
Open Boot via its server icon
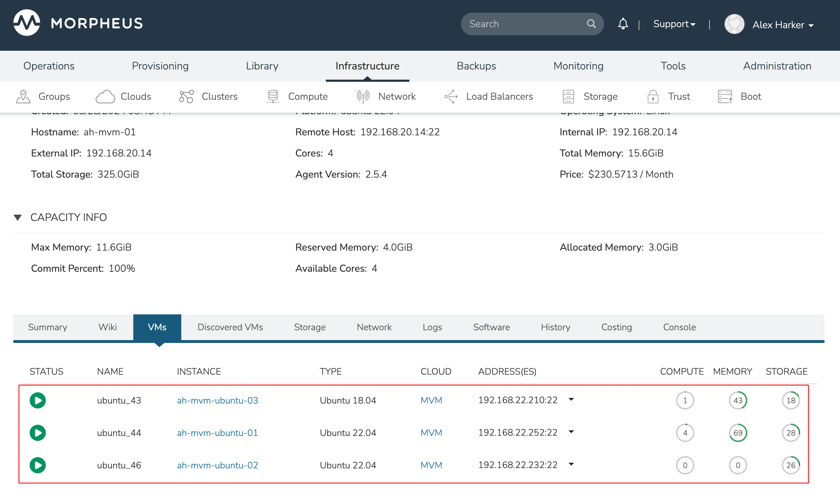click(725, 97)
